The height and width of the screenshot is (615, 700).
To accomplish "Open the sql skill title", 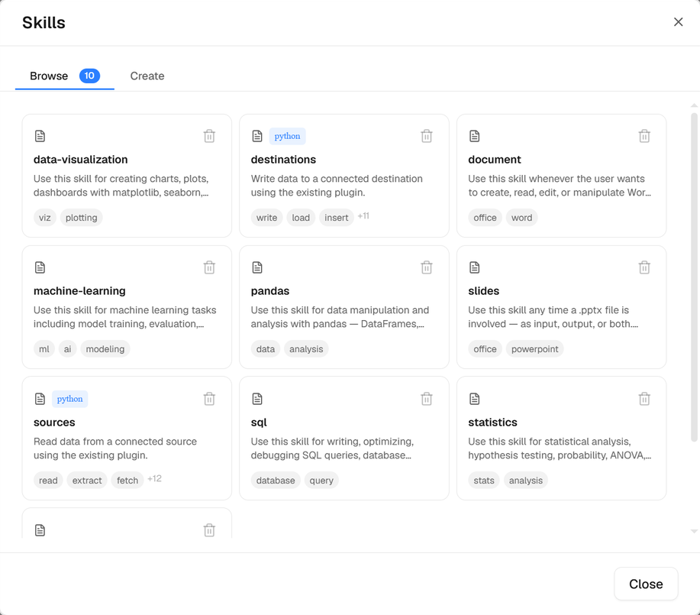I will (259, 422).
